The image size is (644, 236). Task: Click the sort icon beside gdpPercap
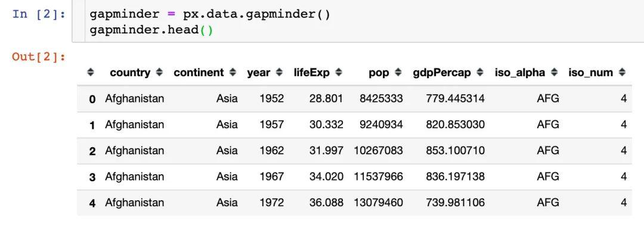(479, 73)
